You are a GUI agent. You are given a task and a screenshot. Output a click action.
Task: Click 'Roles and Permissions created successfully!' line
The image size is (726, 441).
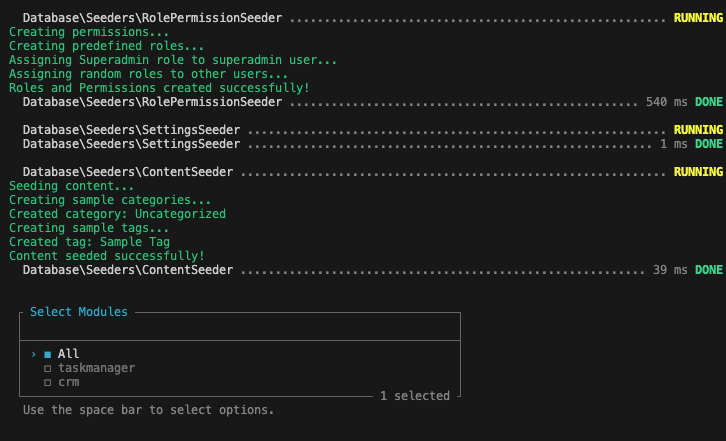[x=159, y=88]
